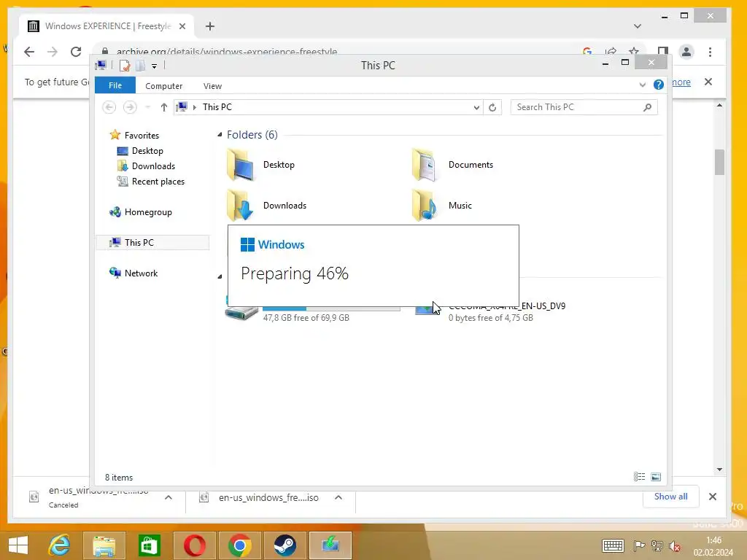Open the Windows Start button

[18, 545]
